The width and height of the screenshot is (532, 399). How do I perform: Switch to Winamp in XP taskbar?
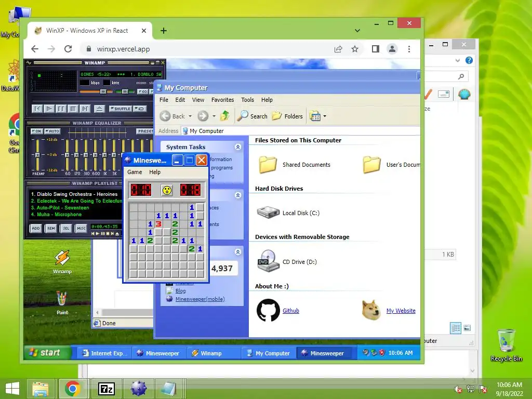213,353
